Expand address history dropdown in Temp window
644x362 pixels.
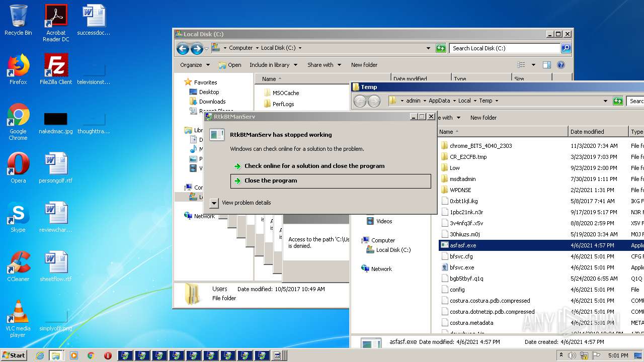605,101
